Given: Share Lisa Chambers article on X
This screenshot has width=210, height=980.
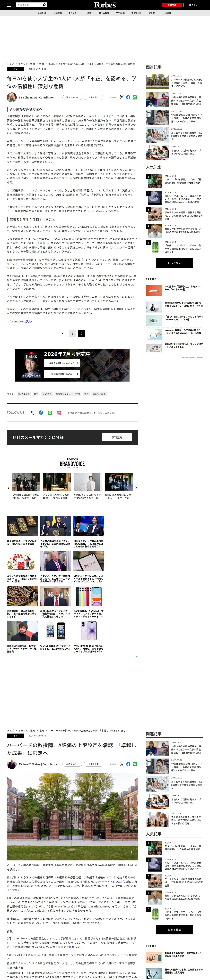Looking at the screenshot, I should pyautogui.click(x=122, y=97).
